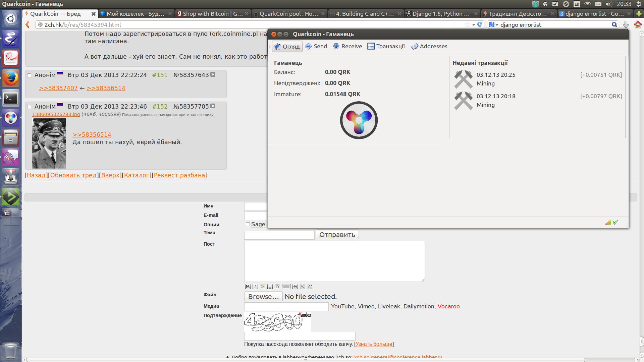Click the Hitler image thumbnail in post
This screenshot has width=644, height=362.
point(49,143)
